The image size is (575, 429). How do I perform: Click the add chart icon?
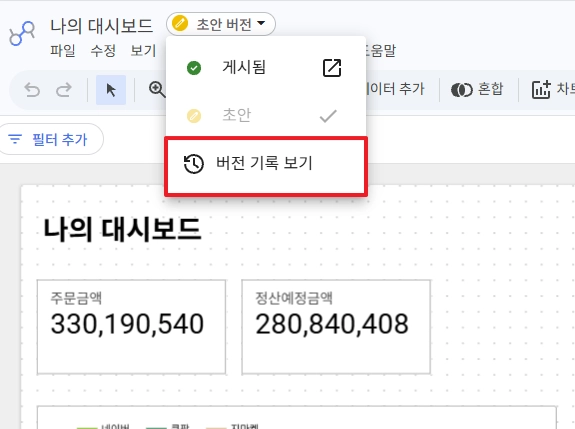click(541, 89)
